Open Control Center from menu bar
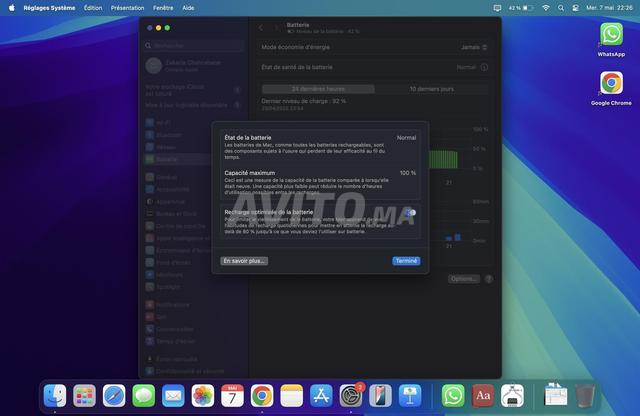 [575, 7]
